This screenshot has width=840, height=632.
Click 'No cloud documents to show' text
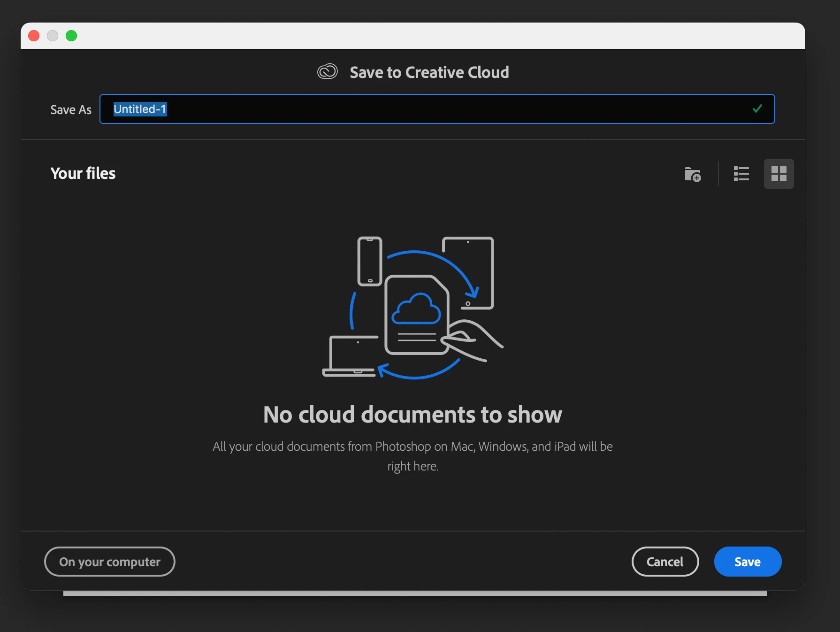(412, 415)
